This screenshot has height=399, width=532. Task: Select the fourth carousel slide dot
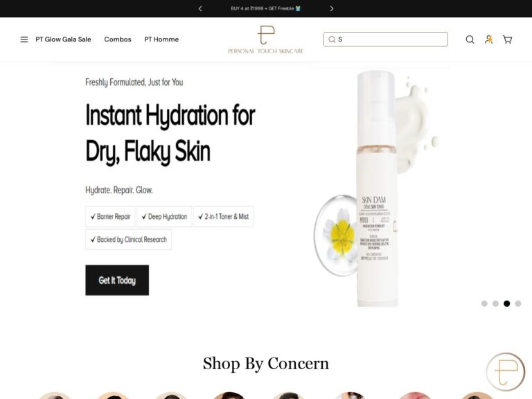517,303
